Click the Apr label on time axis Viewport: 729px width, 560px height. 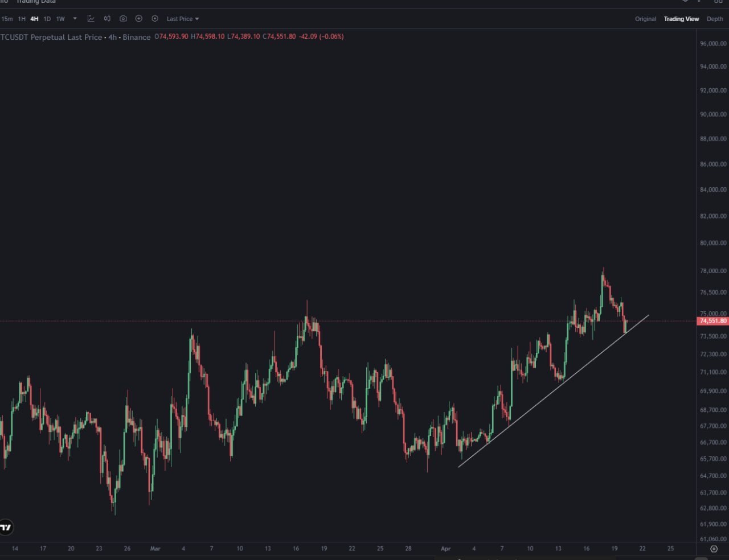pos(445,549)
